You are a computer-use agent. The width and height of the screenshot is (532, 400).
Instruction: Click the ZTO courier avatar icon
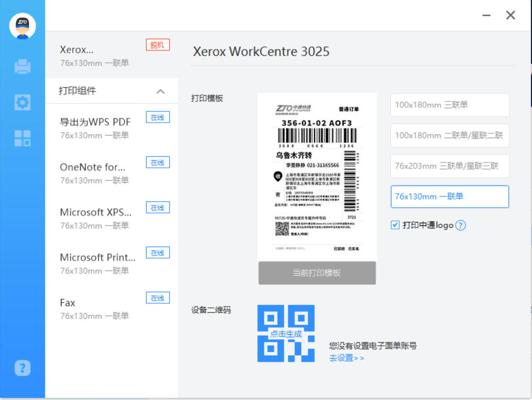tap(22, 26)
